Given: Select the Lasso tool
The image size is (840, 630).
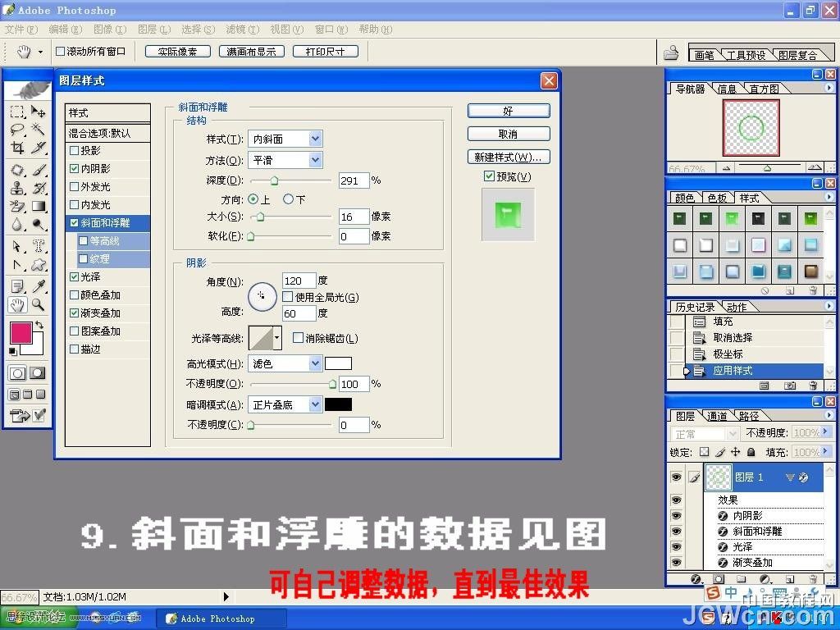Looking at the screenshot, I should click(x=17, y=129).
